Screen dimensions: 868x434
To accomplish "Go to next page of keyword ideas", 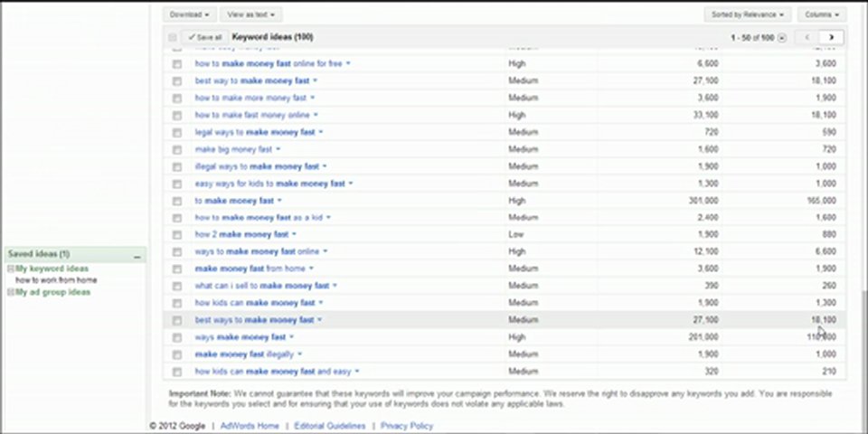I will coord(831,38).
